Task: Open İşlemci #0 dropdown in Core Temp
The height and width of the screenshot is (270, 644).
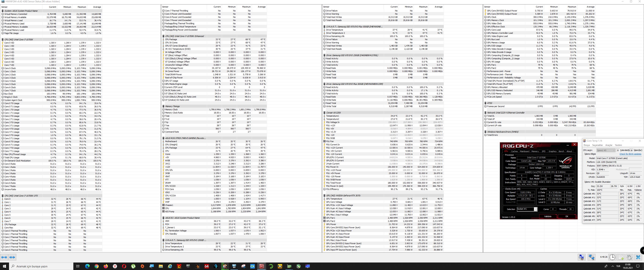Action: (x=606, y=150)
